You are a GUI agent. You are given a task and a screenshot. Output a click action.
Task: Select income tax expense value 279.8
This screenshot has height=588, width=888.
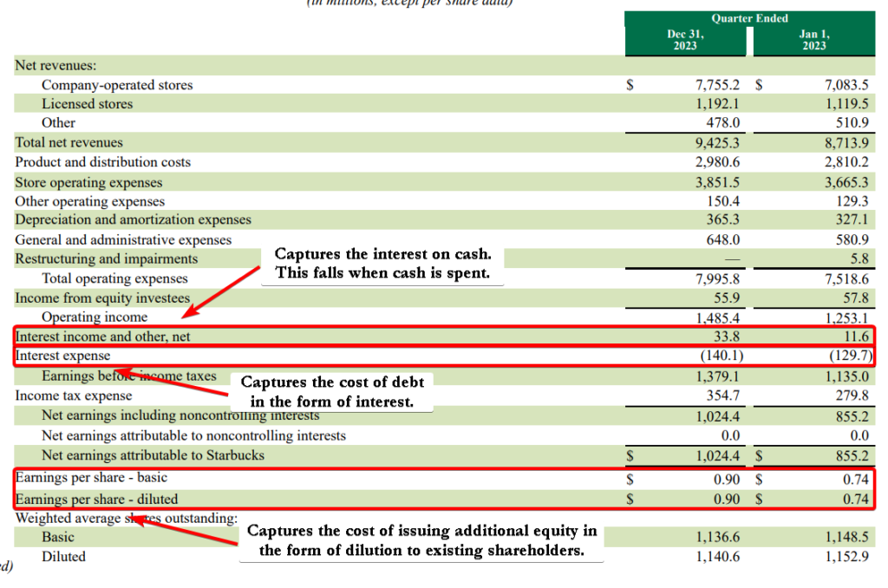point(852,395)
